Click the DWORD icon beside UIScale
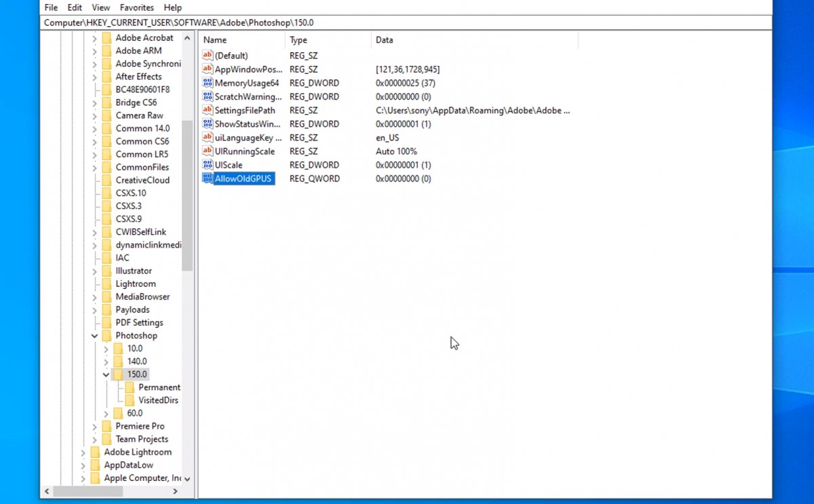The height and width of the screenshot is (504, 814). [x=207, y=165]
